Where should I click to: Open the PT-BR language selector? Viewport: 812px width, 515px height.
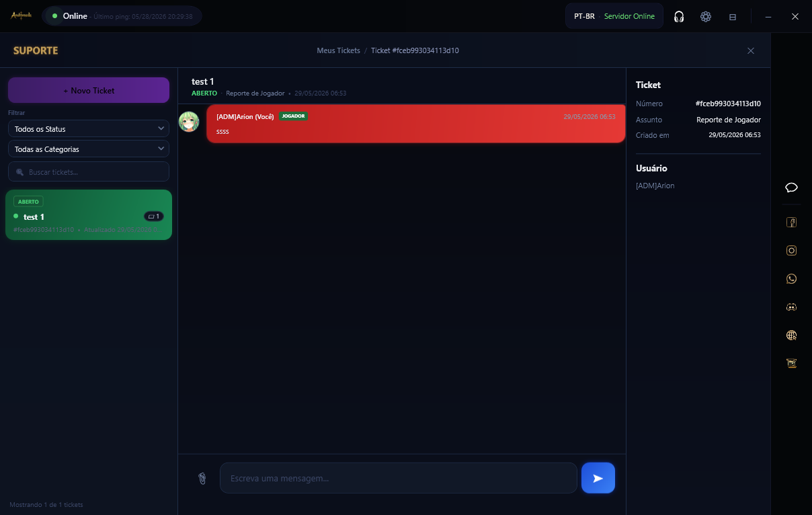[x=584, y=16]
